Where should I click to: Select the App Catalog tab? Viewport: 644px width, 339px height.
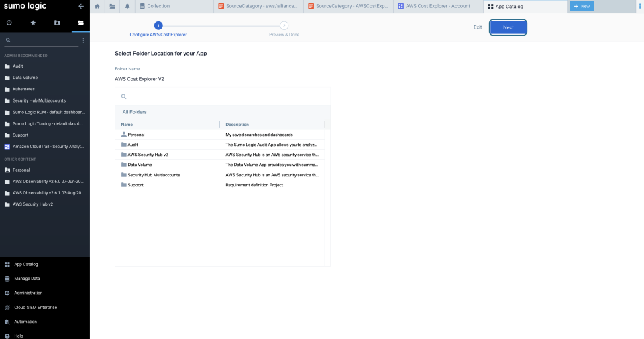525,6
